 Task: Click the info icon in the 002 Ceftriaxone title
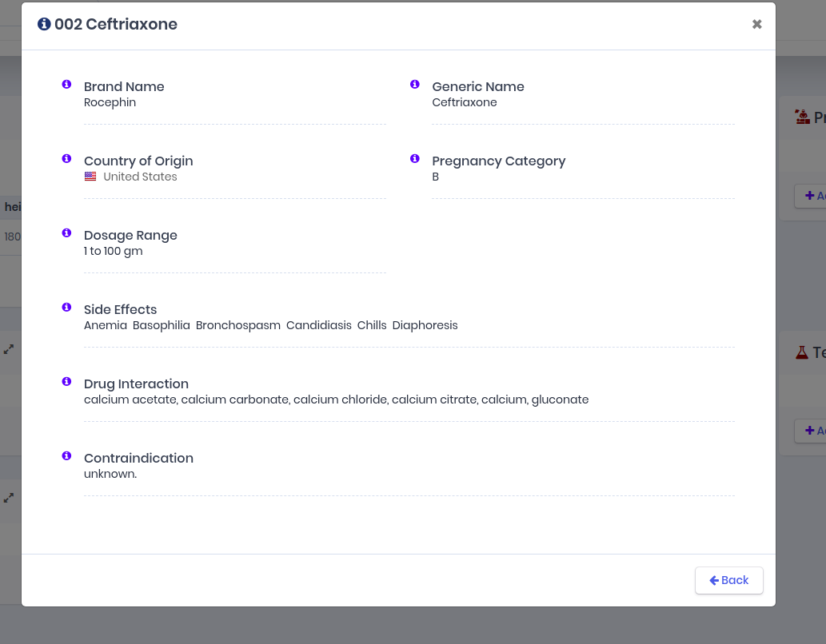point(44,25)
